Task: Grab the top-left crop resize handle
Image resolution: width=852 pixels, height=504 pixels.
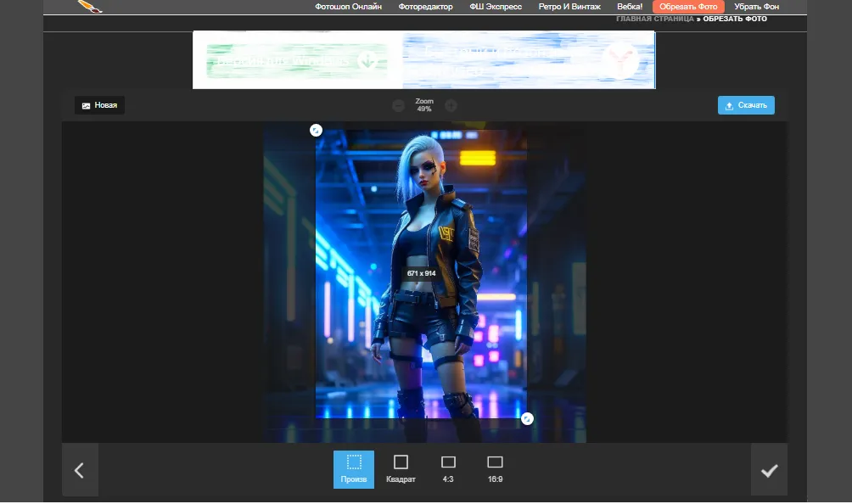Action: coord(316,130)
